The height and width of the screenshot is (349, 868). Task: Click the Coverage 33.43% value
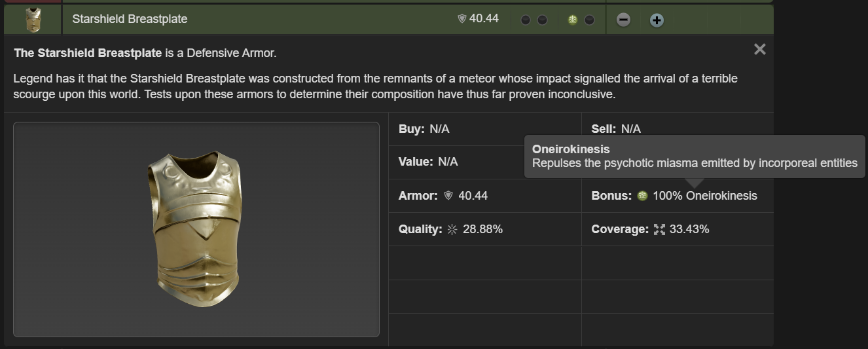689,229
